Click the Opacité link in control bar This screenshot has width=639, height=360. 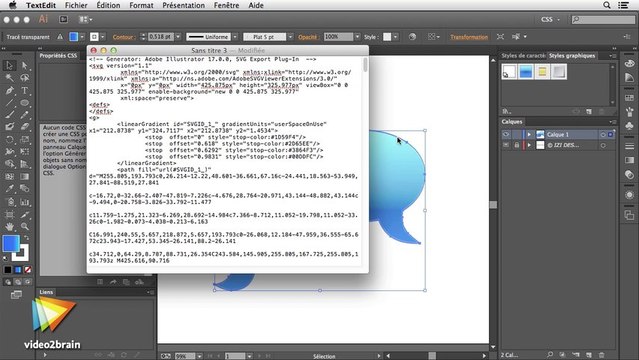(308, 37)
